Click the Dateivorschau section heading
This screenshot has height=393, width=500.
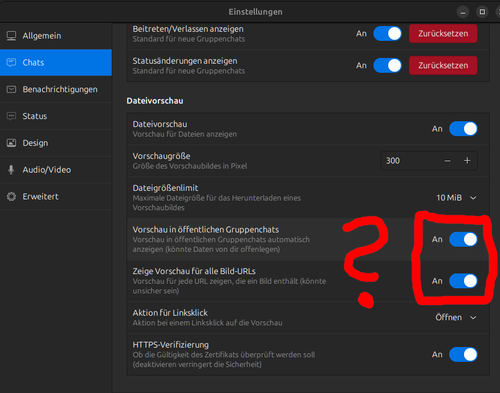click(155, 101)
